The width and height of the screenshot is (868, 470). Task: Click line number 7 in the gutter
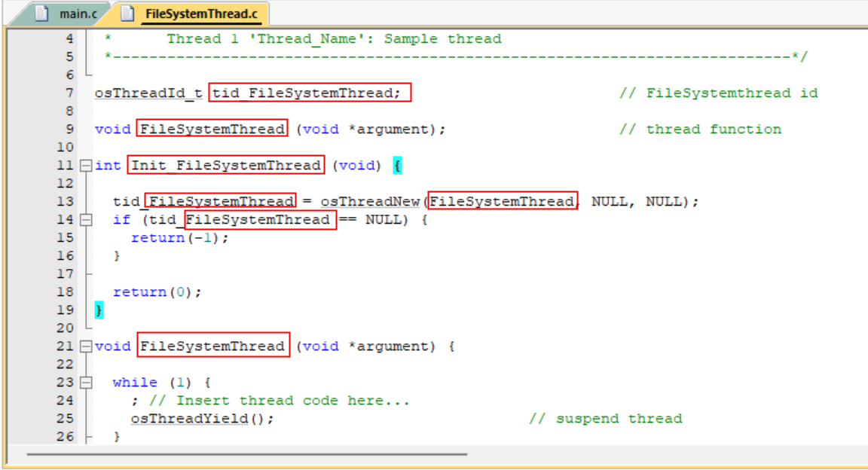(69, 93)
